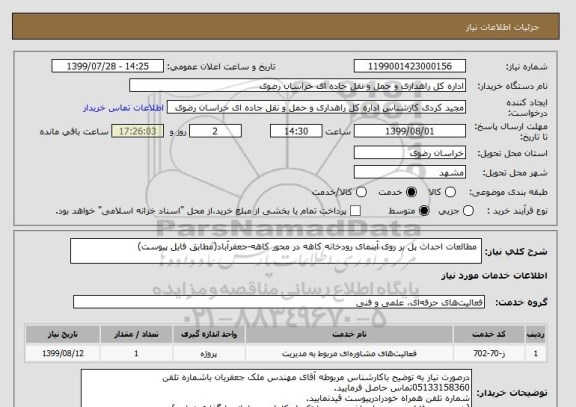Click the تعداد / مقدار column header
The image size is (576, 407).
[136, 334]
